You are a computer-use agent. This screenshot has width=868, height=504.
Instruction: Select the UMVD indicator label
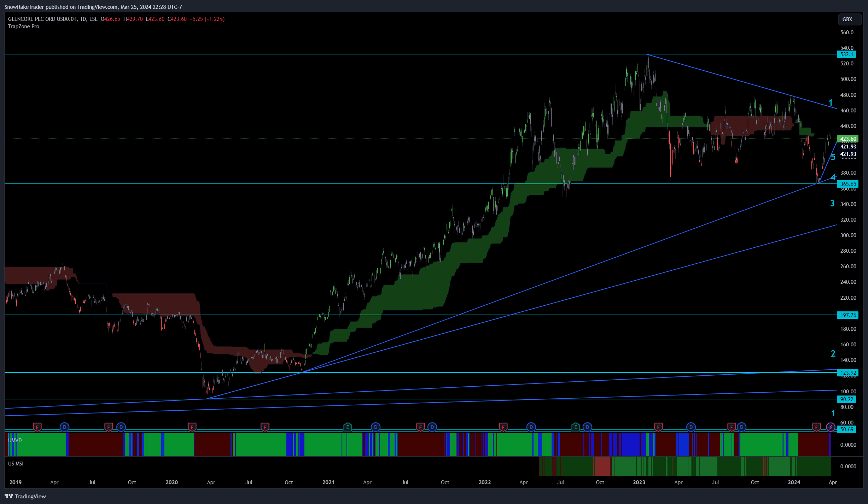tap(15, 440)
